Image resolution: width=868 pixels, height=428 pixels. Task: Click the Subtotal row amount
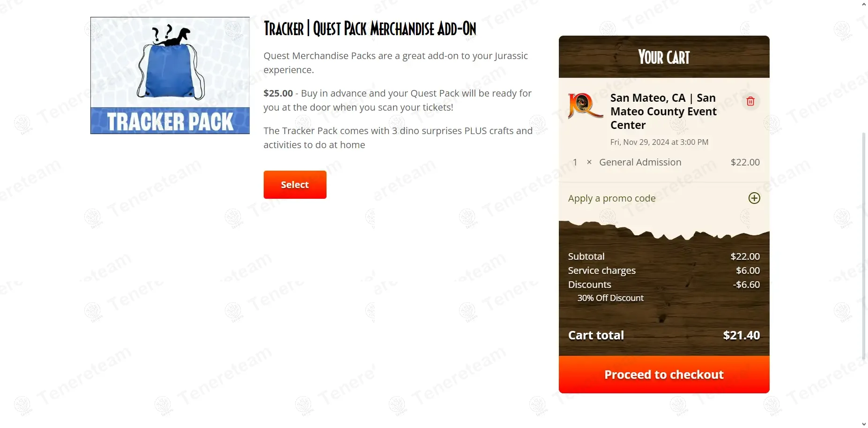pos(745,256)
